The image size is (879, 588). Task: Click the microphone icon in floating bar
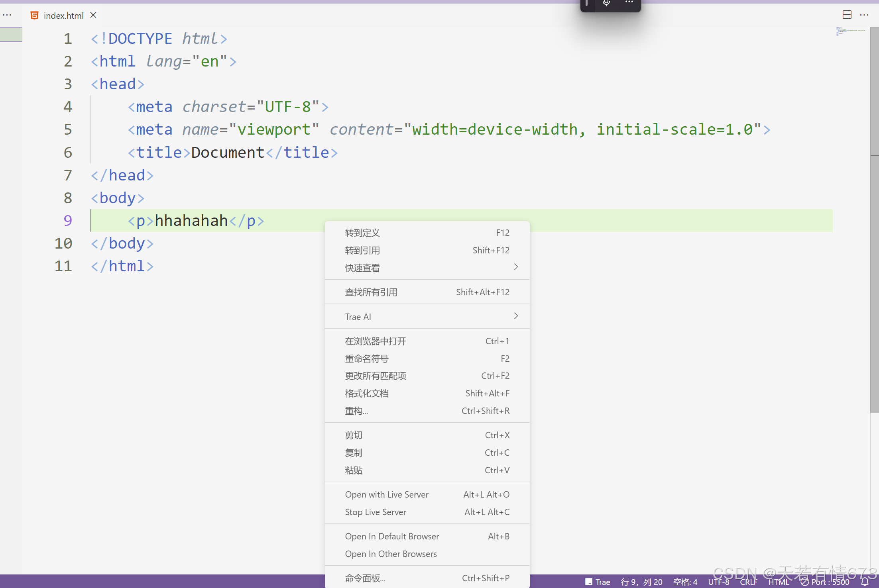point(606,3)
